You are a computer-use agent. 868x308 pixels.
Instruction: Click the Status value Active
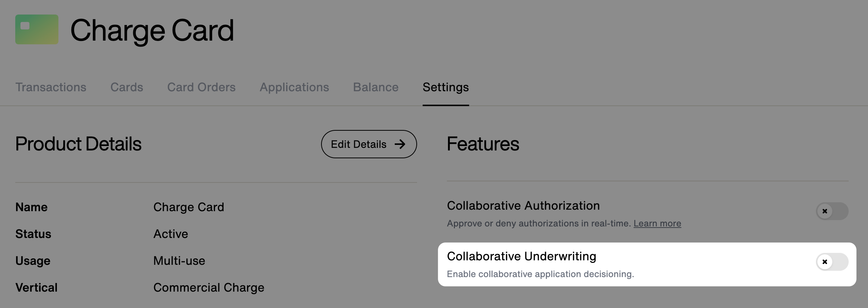pos(170,234)
